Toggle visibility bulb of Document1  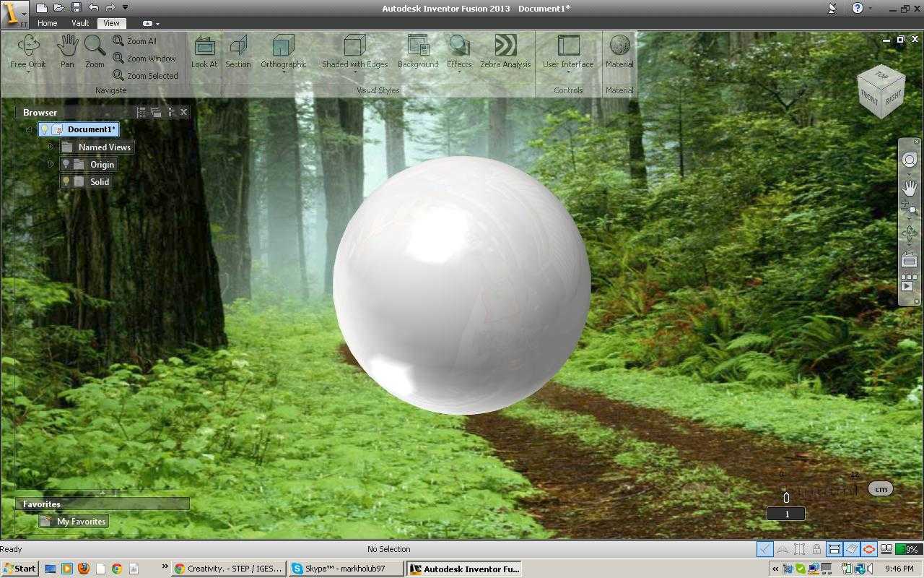click(x=45, y=129)
